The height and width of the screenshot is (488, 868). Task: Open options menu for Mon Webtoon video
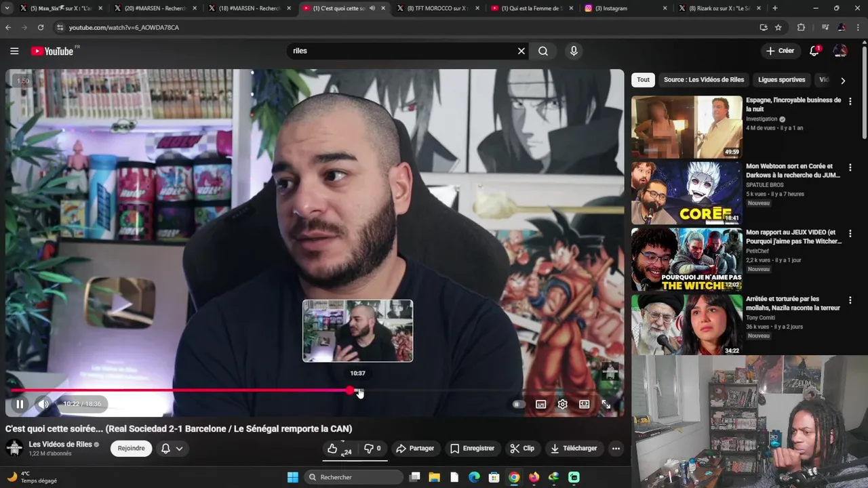pos(850,167)
